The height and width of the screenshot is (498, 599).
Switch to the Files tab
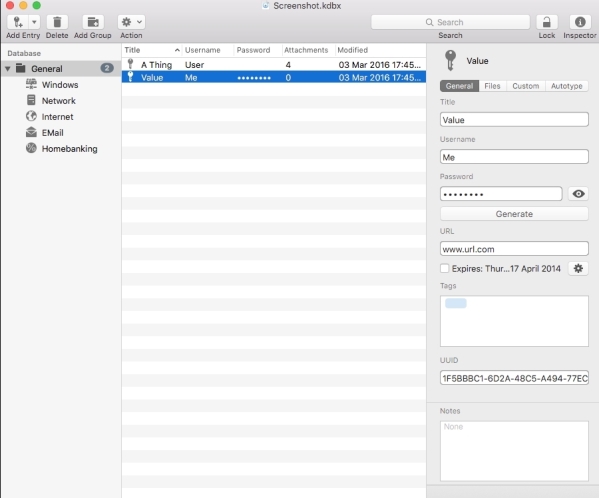click(x=492, y=86)
